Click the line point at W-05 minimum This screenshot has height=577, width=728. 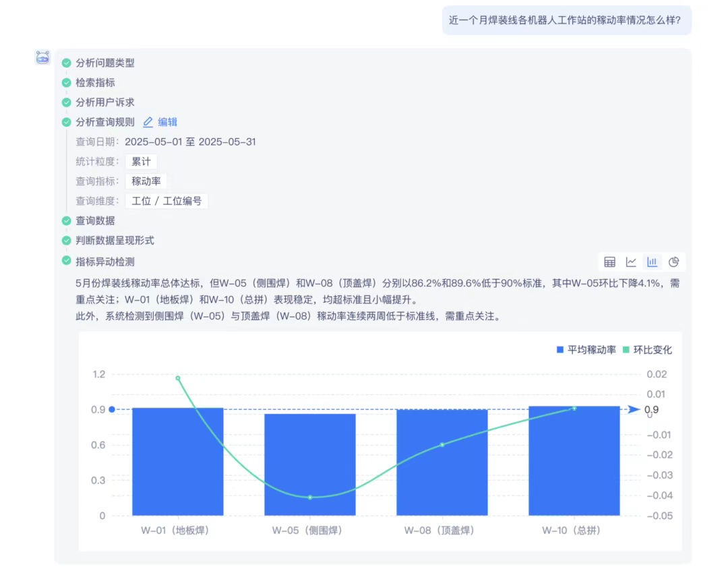tap(310, 497)
